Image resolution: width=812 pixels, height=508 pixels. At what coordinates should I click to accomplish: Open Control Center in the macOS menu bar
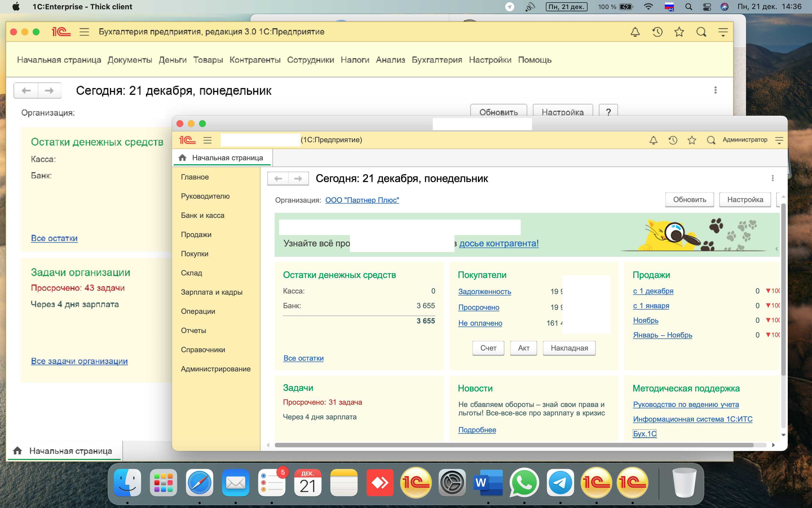click(707, 7)
